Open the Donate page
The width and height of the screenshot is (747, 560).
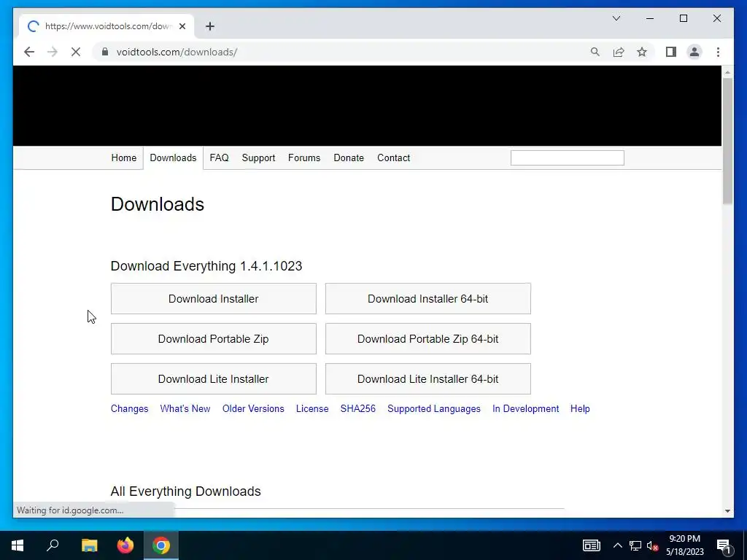tap(349, 157)
